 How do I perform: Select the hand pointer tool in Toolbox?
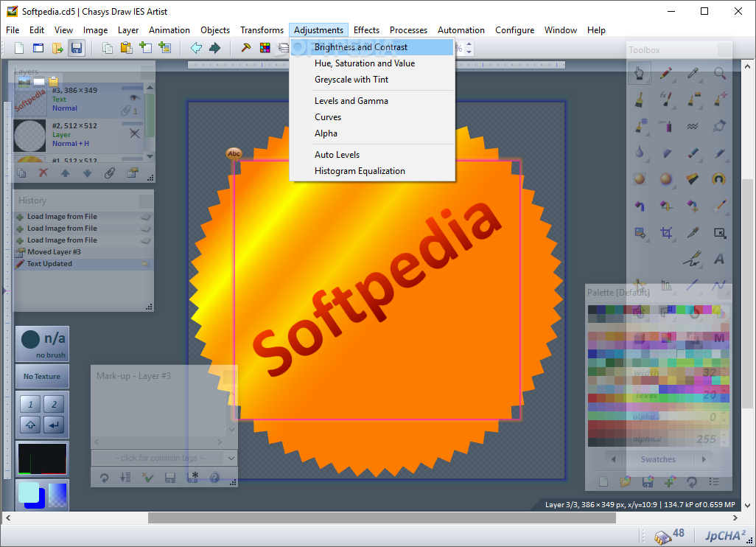pos(640,73)
